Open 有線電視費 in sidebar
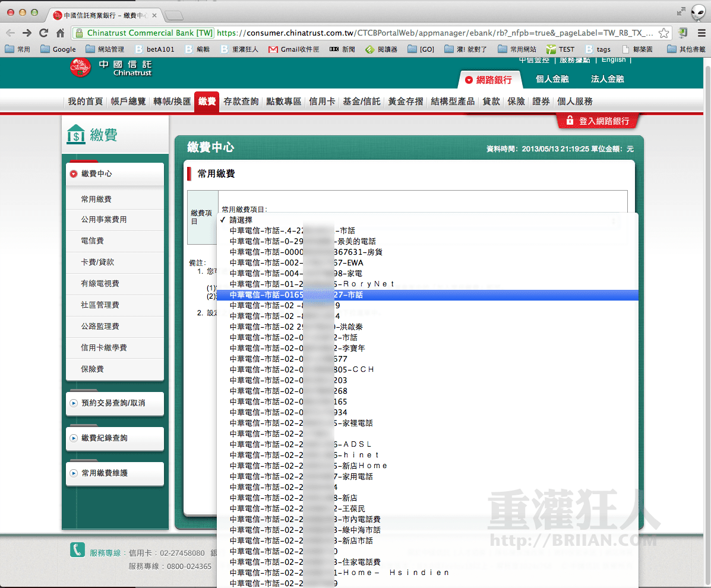This screenshot has width=711, height=588. (x=100, y=283)
